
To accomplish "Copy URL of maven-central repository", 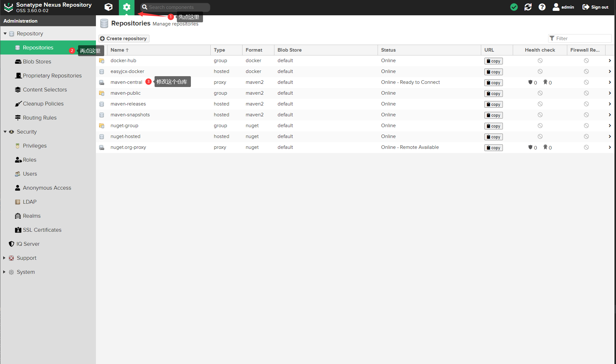I will (493, 83).
